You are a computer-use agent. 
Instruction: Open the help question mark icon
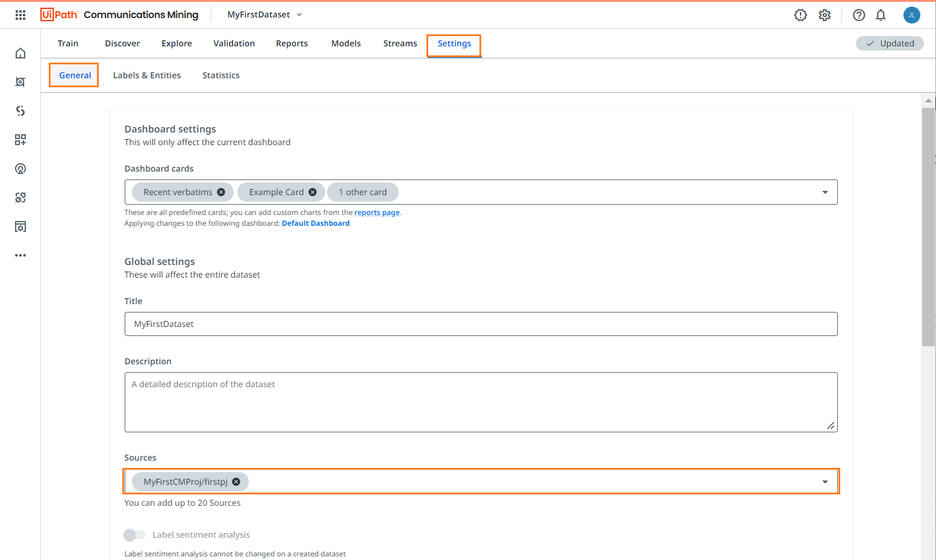click(859, 15)
